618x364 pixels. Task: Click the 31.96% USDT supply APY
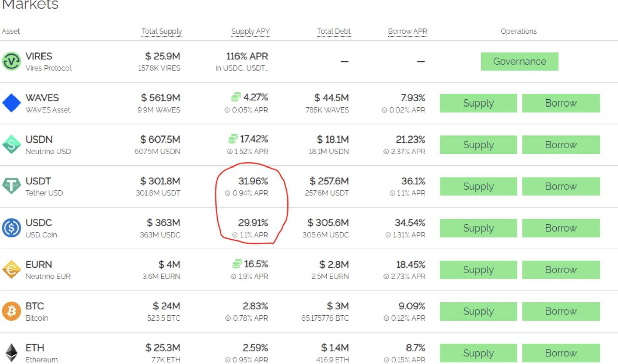[x=253, y=181]
